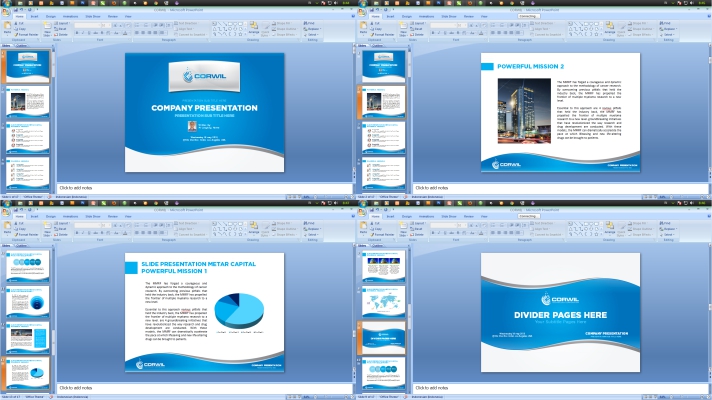Image resolution: width=712 pixels, height=400 pixels.
Task: Switch to Outline tab in Company Presentation window
Action: click(x=23, y=46)
